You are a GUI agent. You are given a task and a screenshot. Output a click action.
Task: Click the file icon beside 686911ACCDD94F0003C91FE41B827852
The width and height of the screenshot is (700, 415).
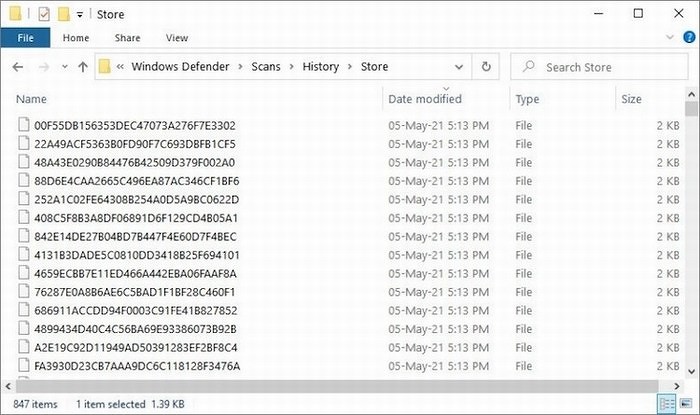[23, 310]
